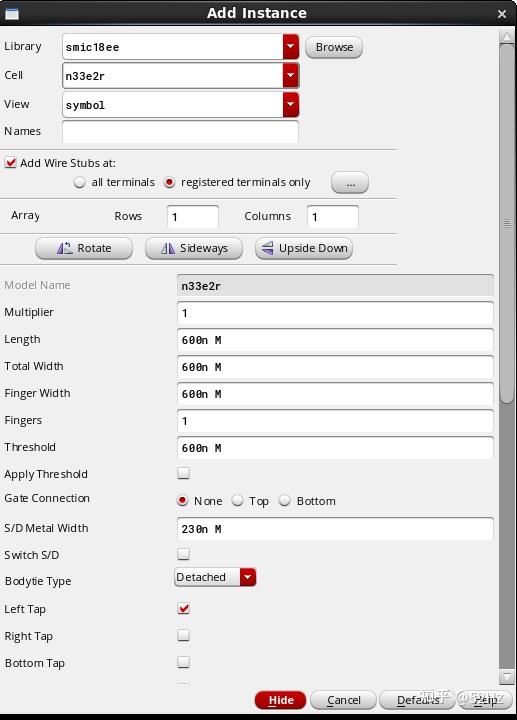Select the all terminals radio option
The image size is (517, 720).
pyautogui.click(x=79, y=182)
